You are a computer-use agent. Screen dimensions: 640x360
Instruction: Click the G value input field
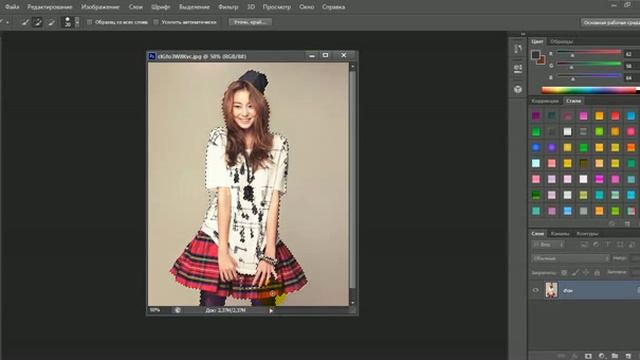(x=632, y=65)
